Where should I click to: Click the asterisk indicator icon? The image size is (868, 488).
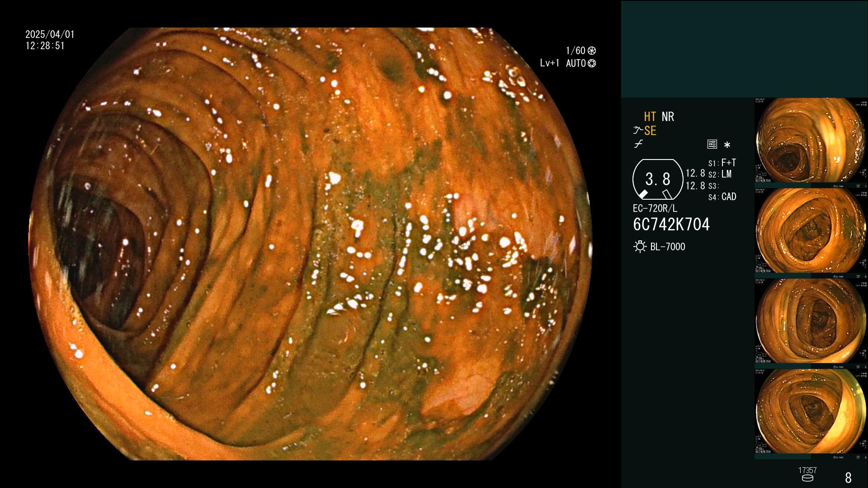click(x=727, y=145)
